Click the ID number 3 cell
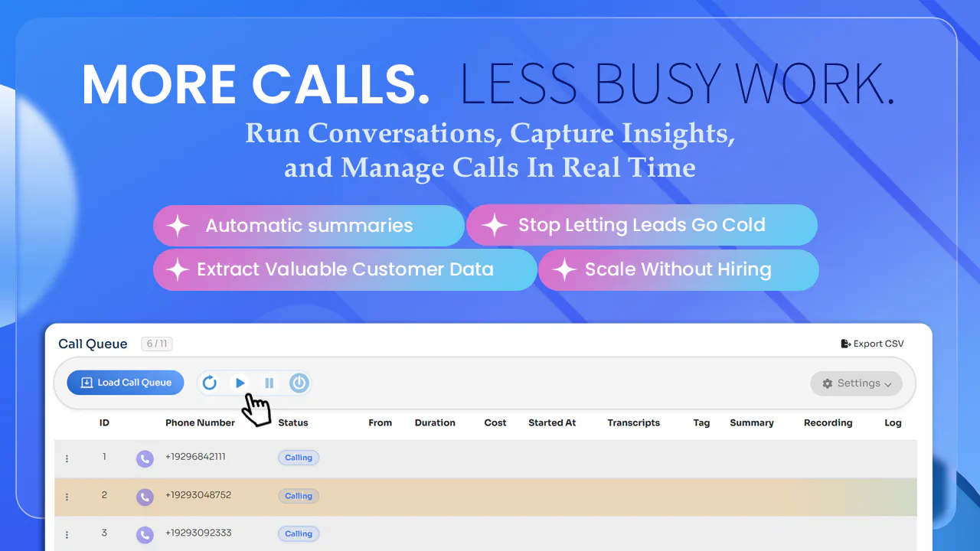This screenshot has width=980, height=551. (x=104, y=533)
